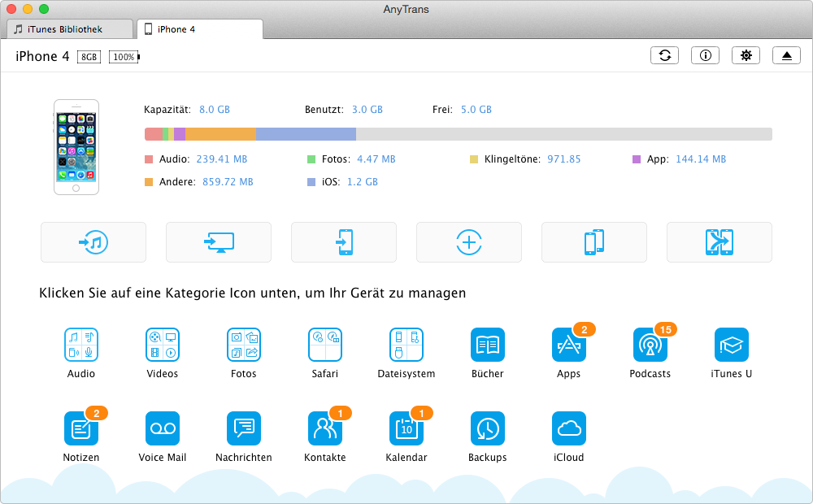Click the Fotos size value 4.47 MB

(376, 159)
